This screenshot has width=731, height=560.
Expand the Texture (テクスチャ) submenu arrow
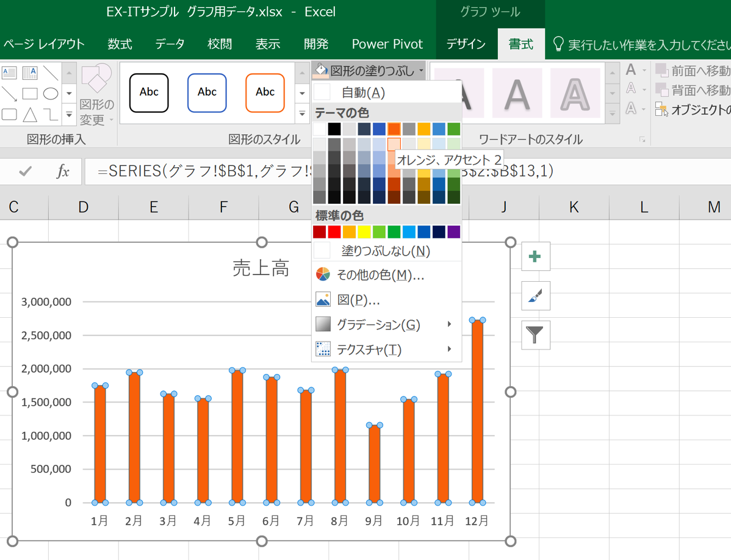pyautogui.click(x=449, y=349)
